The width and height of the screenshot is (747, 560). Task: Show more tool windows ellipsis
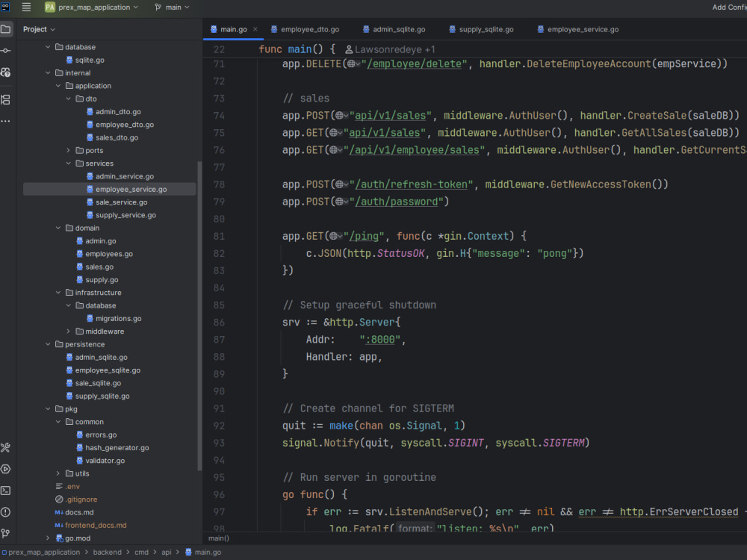(x=6, y=122)
